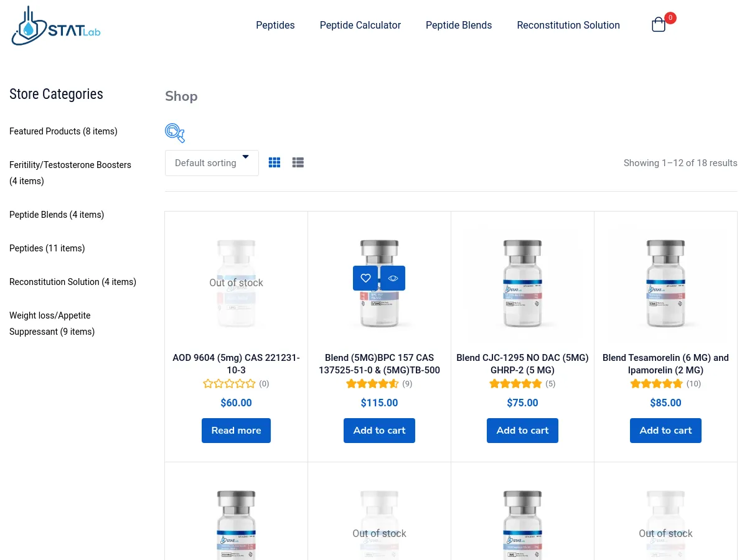The height and width of the screenshot is (560, 747).
Task: Open the shopping cart icon
Action: pos(659,25)
